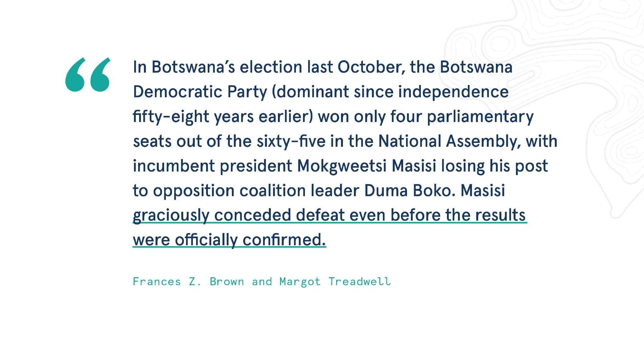644x337 pixels.
Task: Click the words "incumbent president"
Action: (213, 166)
